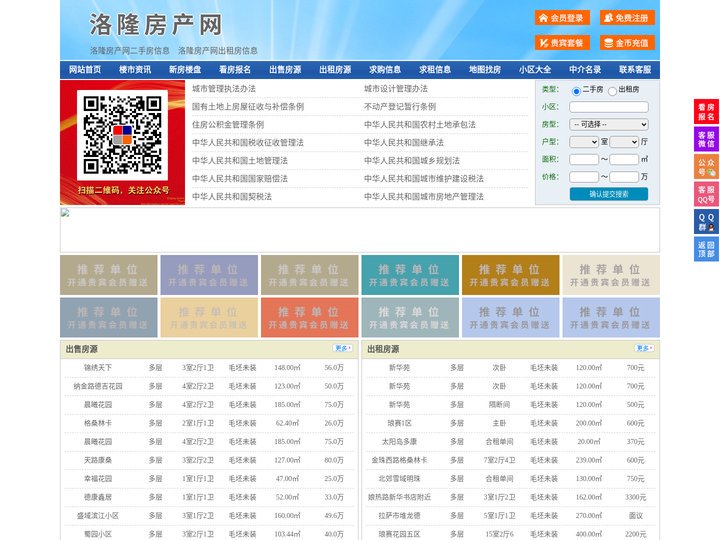Open the 纳金路德吉花园 sale listing
The width and height of the screenshot is (720, 540).
98,386
